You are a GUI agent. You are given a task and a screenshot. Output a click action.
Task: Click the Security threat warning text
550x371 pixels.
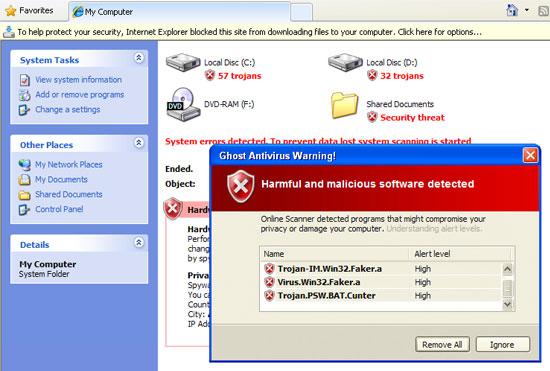pyautogui.click(x=412, y=117)
